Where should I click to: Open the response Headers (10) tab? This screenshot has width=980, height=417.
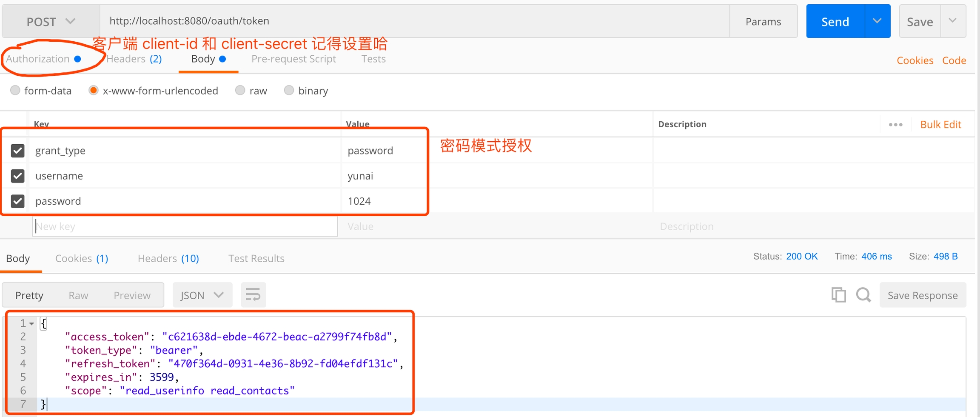point(168,258)
